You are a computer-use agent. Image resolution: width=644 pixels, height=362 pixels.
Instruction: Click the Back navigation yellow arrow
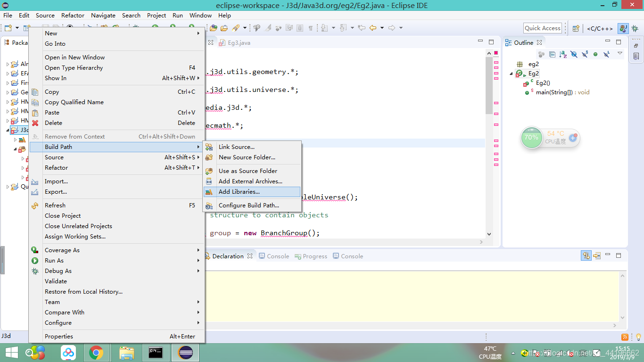pos(373,28)
